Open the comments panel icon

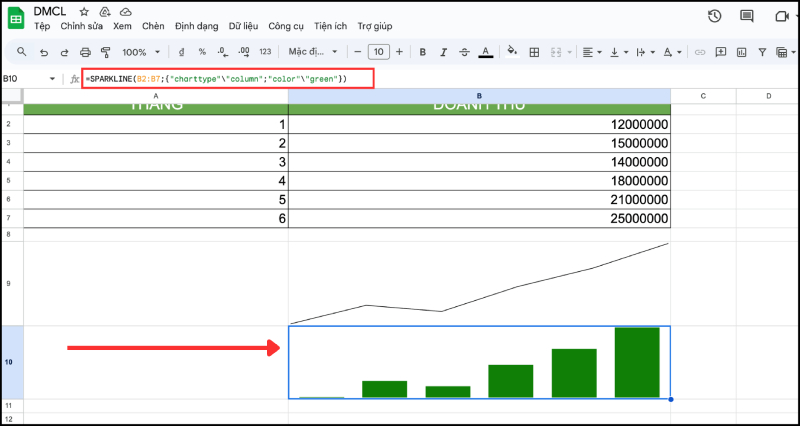point(747,16)
